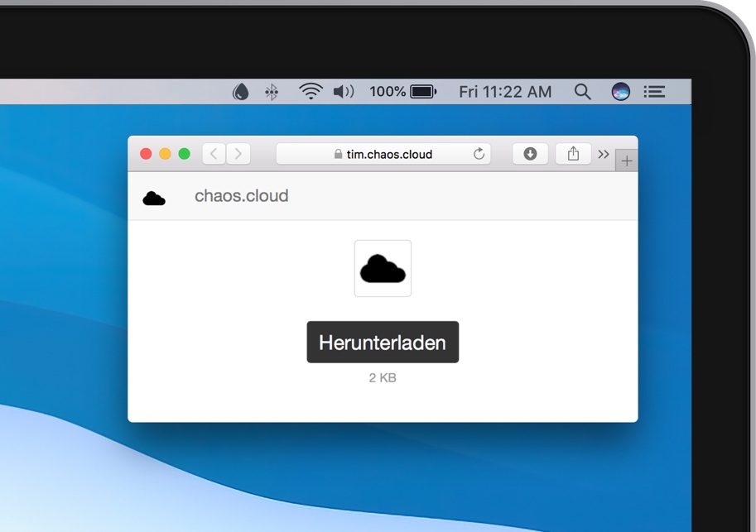Open the Wi-Fi status menu
Screen dimensions: 756x532
click(311, 92)
